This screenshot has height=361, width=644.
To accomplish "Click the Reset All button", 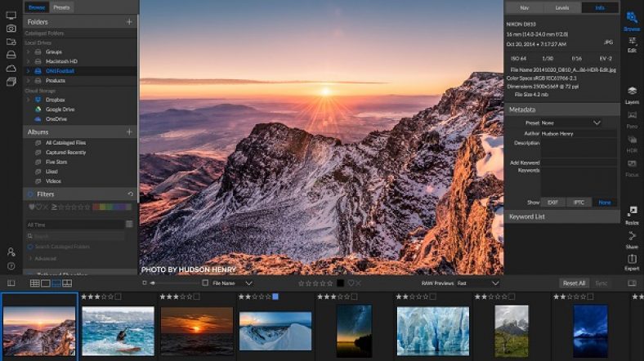I will 574,283.
